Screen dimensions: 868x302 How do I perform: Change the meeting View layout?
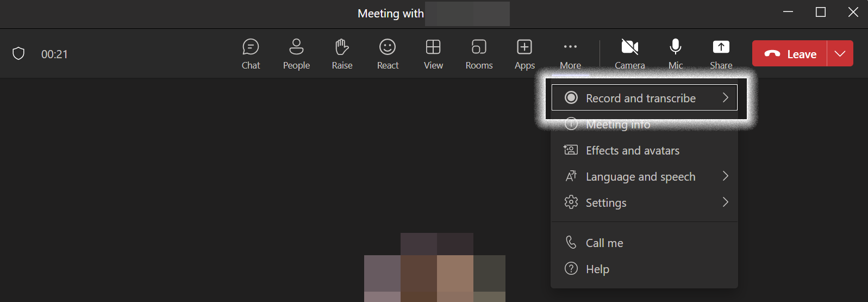[433, 54]
